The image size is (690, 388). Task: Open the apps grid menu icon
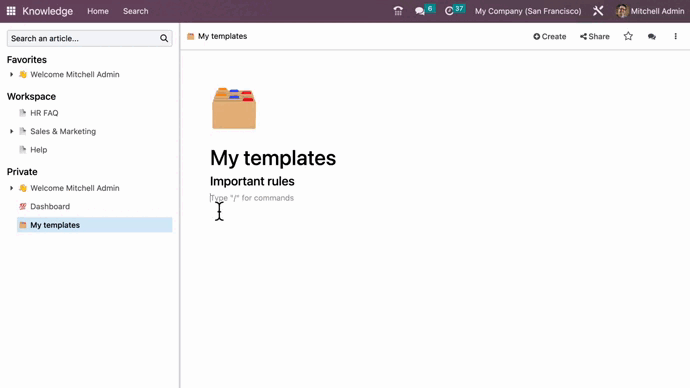pyautogui.click(x=11, y=11)
